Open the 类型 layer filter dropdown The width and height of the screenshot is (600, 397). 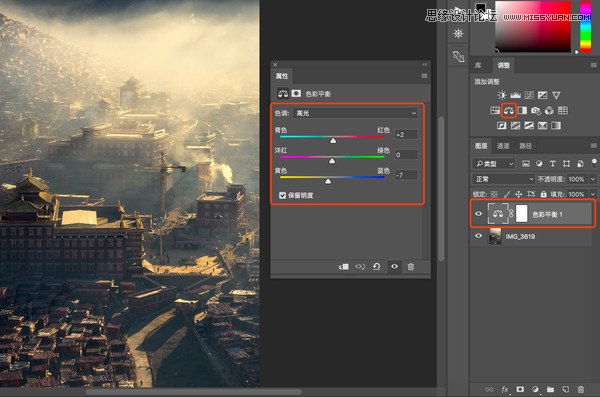493,164
